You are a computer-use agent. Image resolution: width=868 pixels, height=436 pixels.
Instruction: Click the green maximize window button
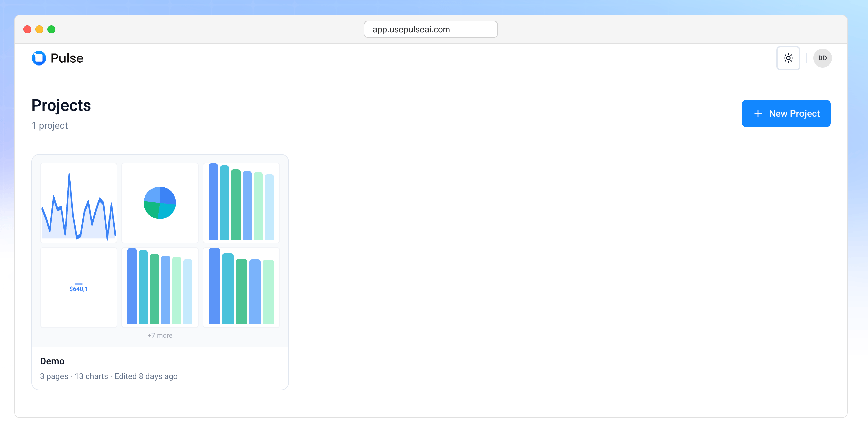[x=51, y=29]
